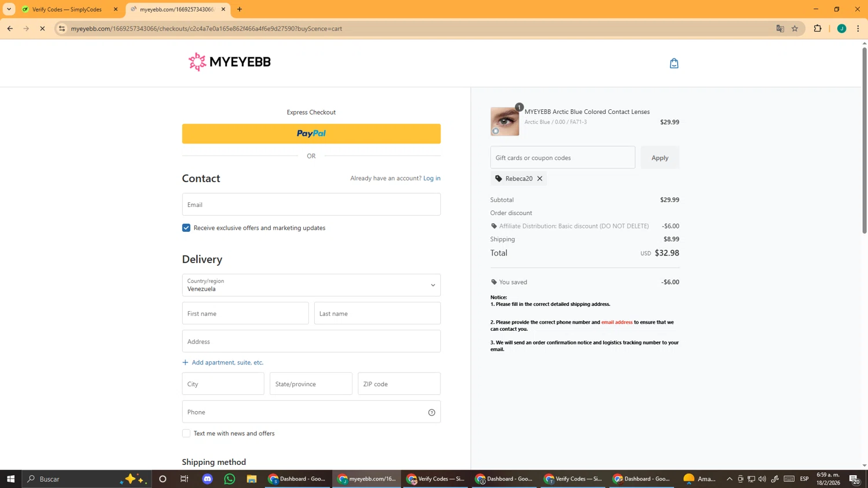
Task: Click the Cortana circle icon
Action: (x=163, y=479)
